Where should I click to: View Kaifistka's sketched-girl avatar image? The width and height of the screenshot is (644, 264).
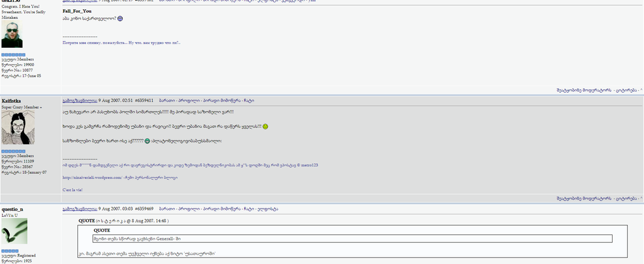pyautogui.click(x=18, y=127)
